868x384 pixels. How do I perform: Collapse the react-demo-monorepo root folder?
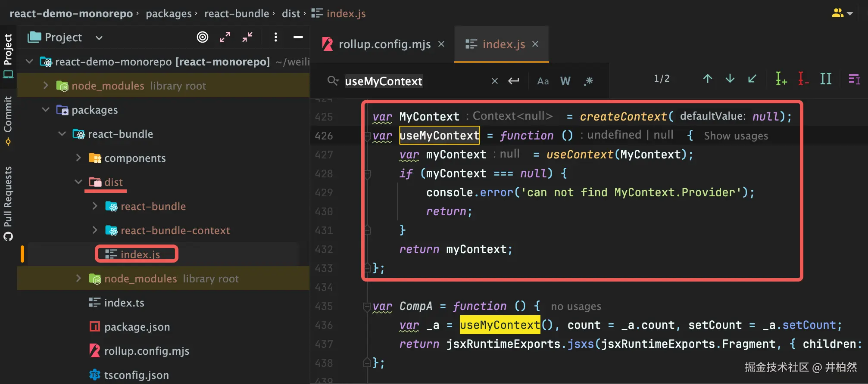click(29, 62)
